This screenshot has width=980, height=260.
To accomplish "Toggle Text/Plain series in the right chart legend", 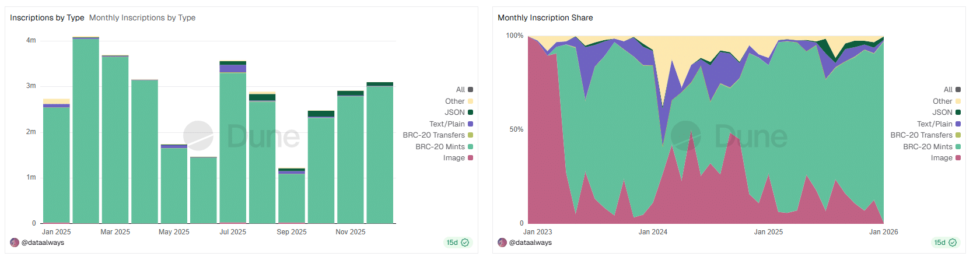I will (935, 124).
